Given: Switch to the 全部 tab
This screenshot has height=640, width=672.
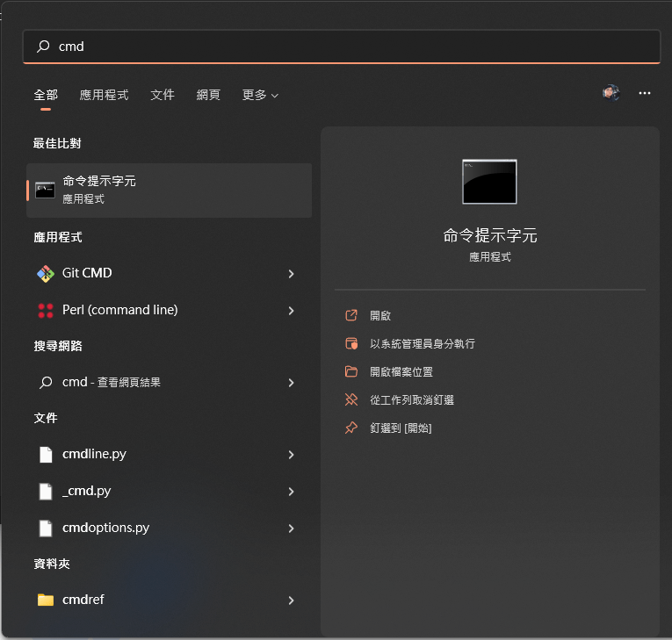Looking at the screenshot, I should tap(46, 95).
